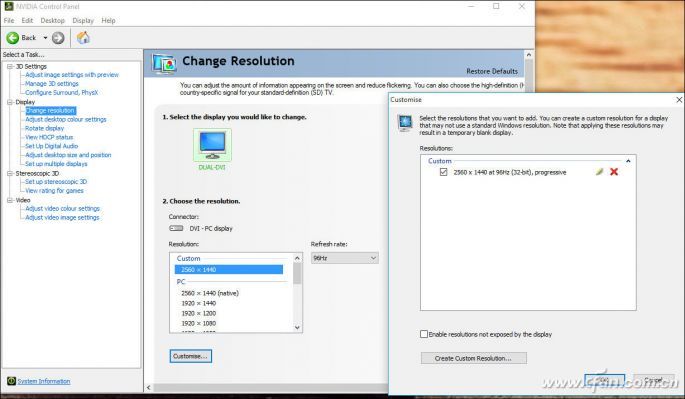Open the File menu
Viewport: 685px width, 399px height.
tap(9, 21)
